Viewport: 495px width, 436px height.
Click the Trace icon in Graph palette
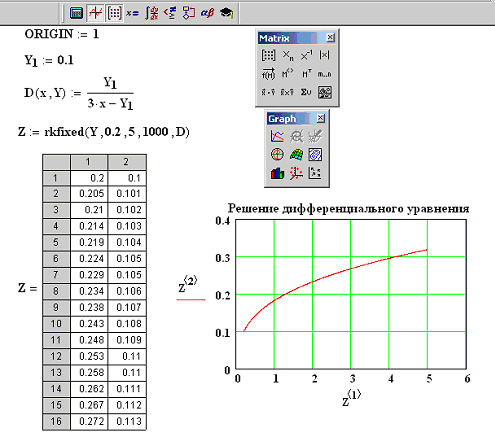(315, 136)
